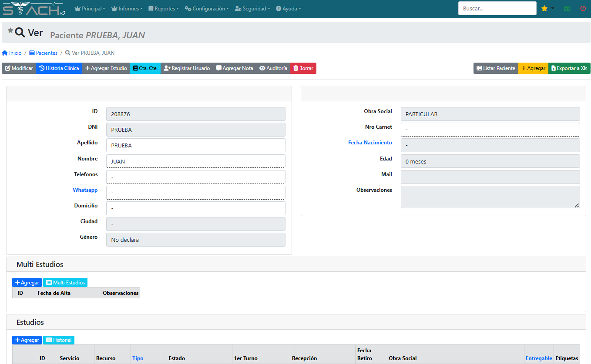The height and width of the screenshot is (364, 591).
Task: Open the Reportes menu
Action: 164,9
